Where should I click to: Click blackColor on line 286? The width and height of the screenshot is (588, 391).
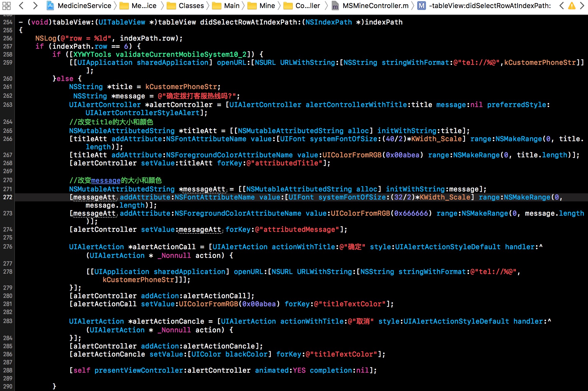click(247, 354)
